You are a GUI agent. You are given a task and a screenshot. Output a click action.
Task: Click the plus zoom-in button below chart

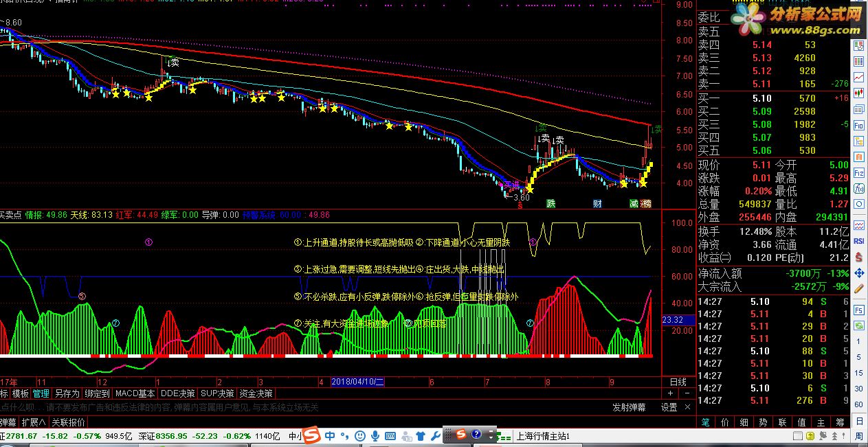coord(670,393)
